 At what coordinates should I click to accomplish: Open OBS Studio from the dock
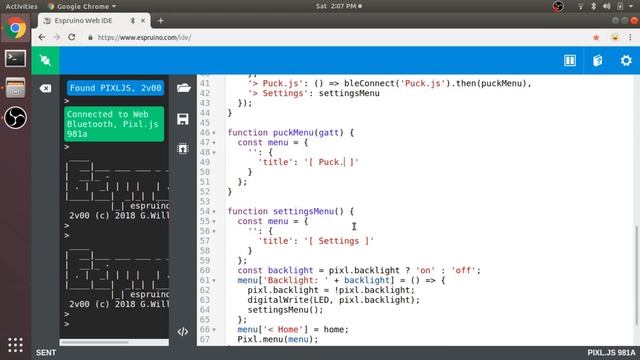[x=16, y=118]
